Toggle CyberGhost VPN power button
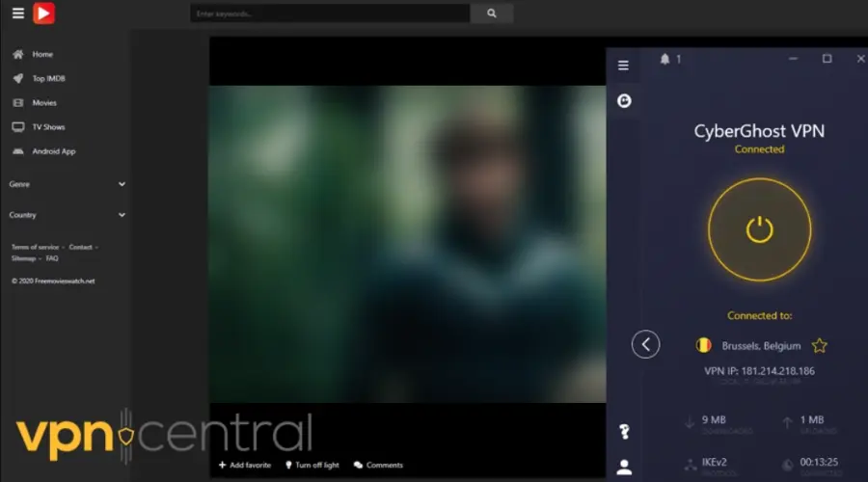The width and height of the screenshot is (868, 482). [760, 229]
